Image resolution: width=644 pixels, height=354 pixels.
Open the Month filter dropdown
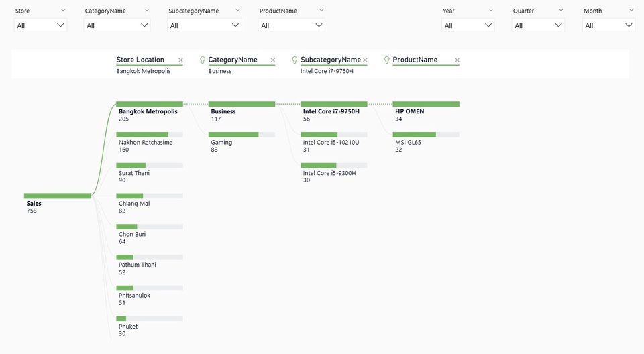point(608,25)
